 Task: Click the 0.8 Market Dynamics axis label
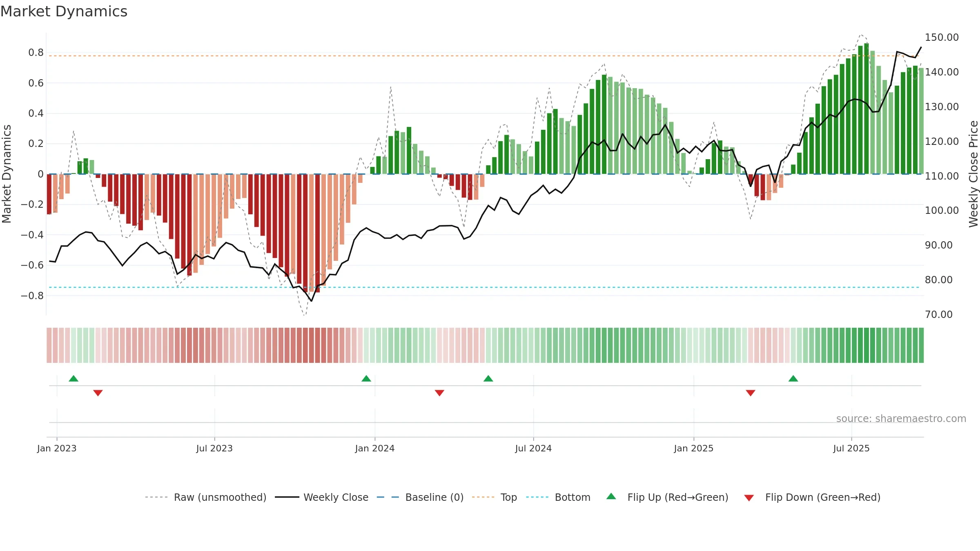36,52
